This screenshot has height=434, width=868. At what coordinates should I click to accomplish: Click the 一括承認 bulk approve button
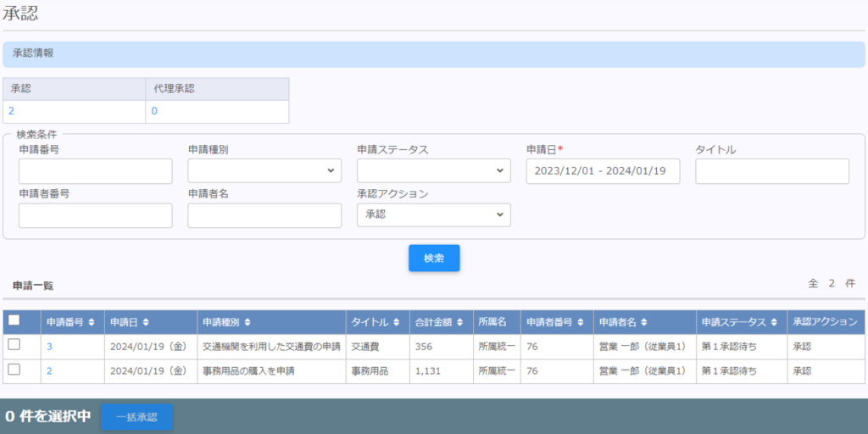click(136, 417)
